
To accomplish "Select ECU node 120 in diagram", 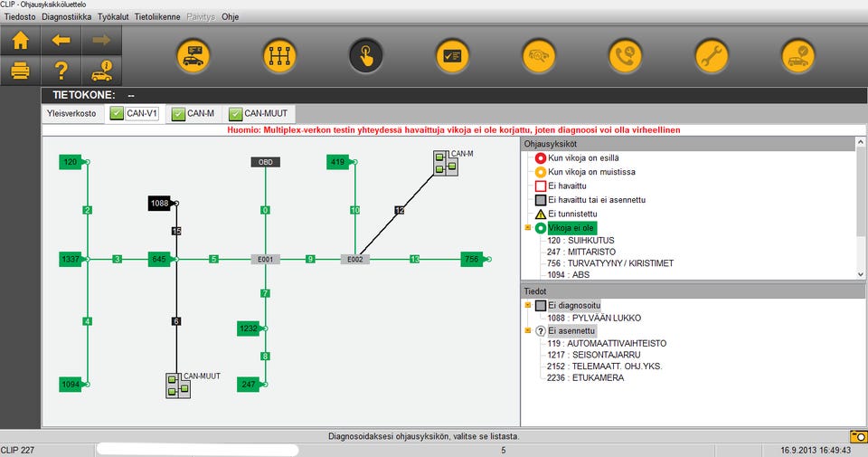I will click(x=71, y=162).
